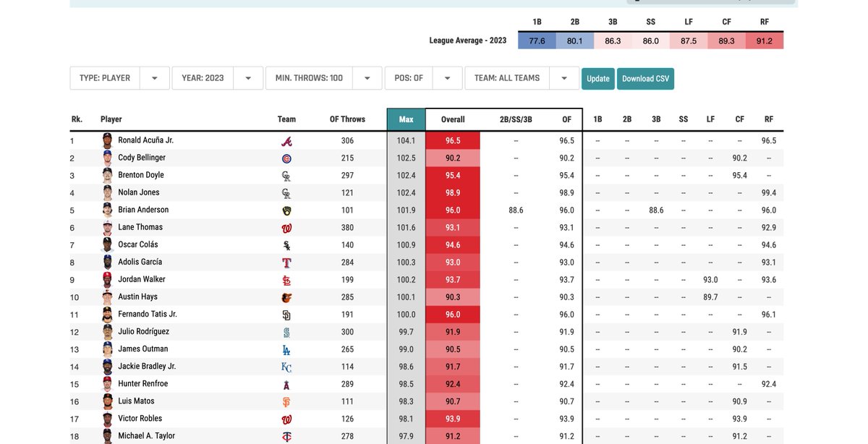Sort table by Overall column header

click(453, 119)
